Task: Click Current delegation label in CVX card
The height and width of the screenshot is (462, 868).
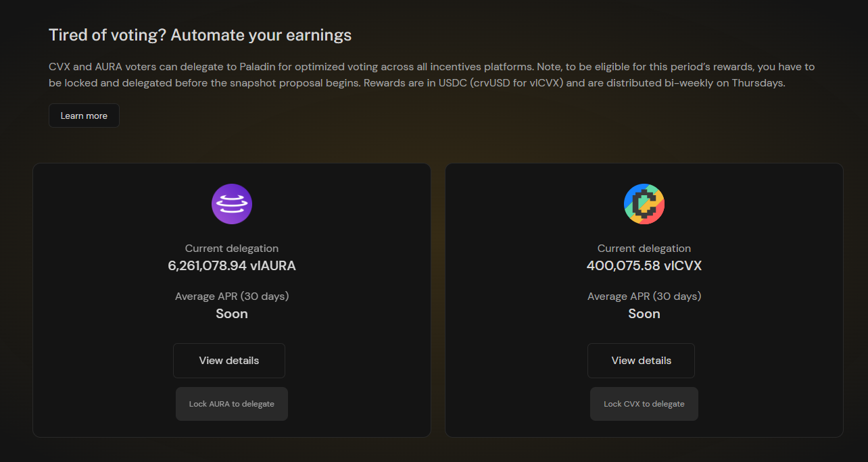Action: 644,249
